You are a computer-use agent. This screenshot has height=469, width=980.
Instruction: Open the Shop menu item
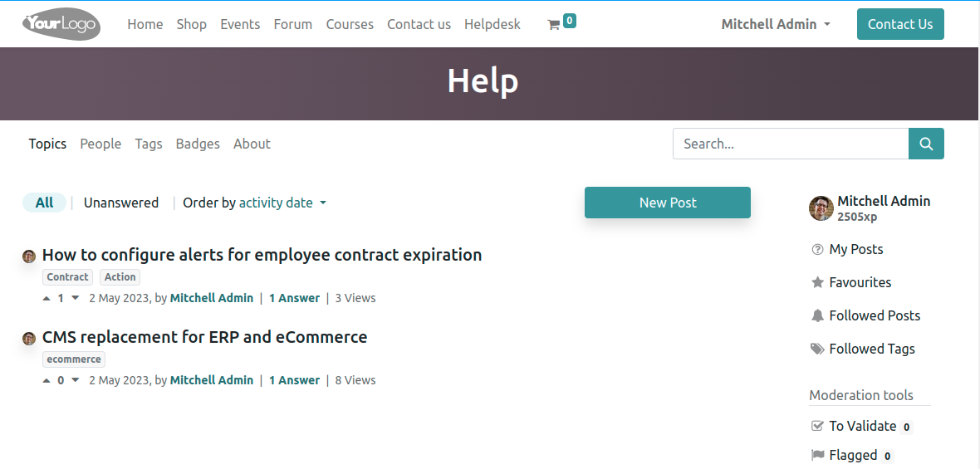coord(191,24)
